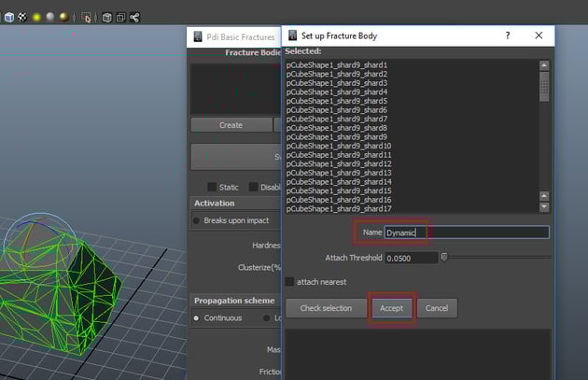Image resolution: width=588 pixels, height=380 pixels.
Task: Click the selected list scrollbar thumb
Action: coord(544,87)
